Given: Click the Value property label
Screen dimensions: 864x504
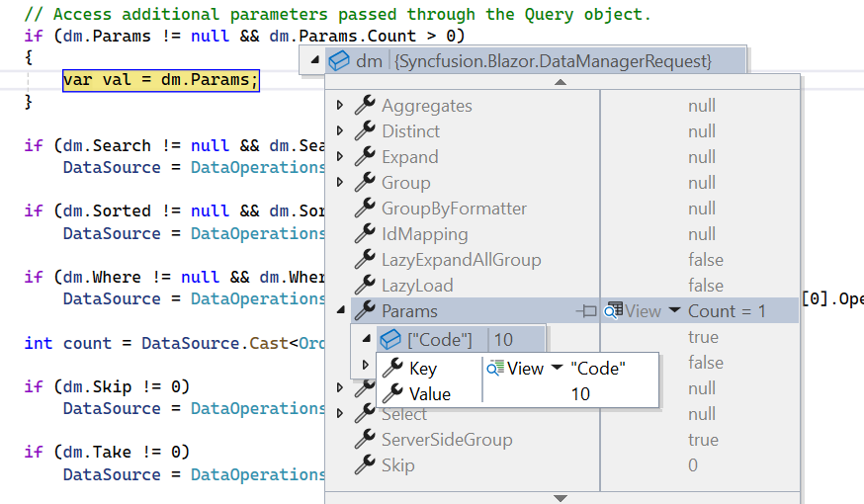Looking at the screenshot, I should [x=430, y=394].
